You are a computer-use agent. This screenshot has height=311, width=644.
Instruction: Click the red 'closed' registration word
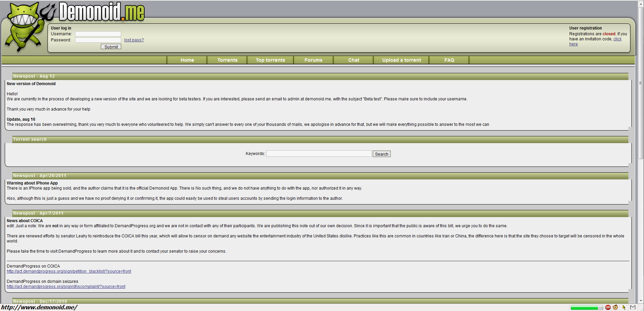coord(609,34)
